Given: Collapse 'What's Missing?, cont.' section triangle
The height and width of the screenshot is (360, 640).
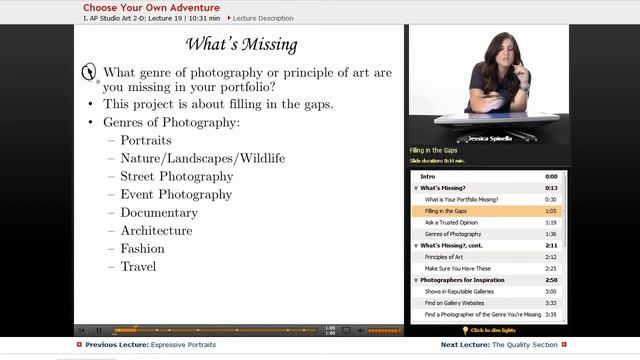Looking at the screenshot, I should click(x=416, y=246).
